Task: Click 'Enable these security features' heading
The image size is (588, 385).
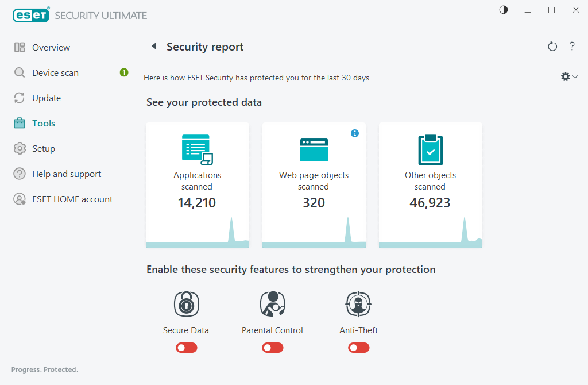Action: pos(291,269)
